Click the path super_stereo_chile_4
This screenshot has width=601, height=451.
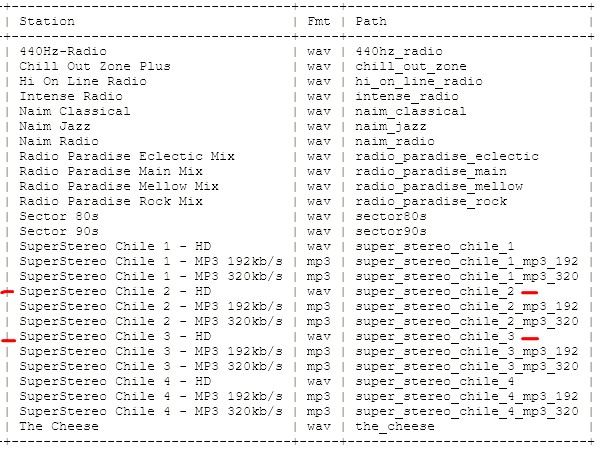tap(435, 381)
